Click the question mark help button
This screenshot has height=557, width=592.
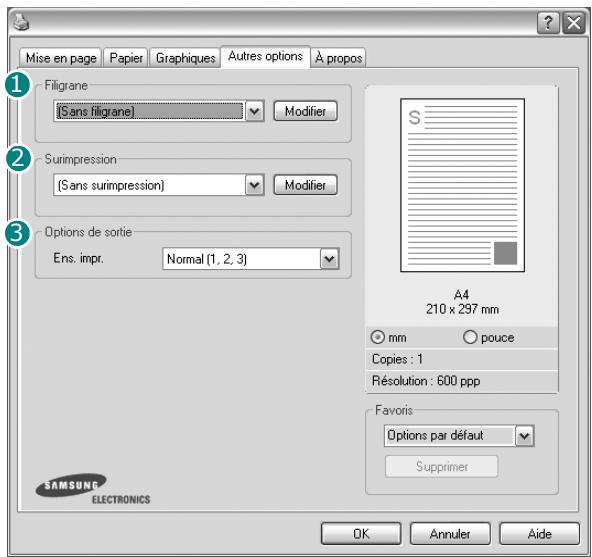[548, 23]
